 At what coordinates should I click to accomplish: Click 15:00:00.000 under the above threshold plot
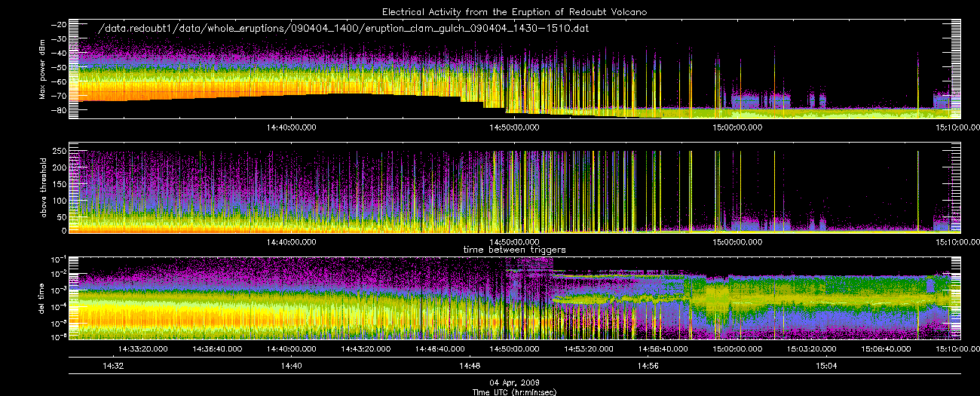(x=737, y=241)
